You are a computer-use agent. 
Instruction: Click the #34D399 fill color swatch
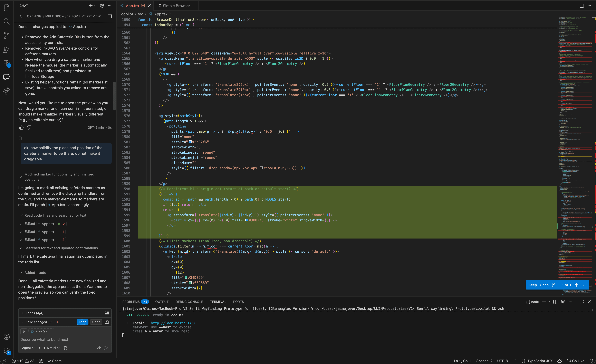186,277
